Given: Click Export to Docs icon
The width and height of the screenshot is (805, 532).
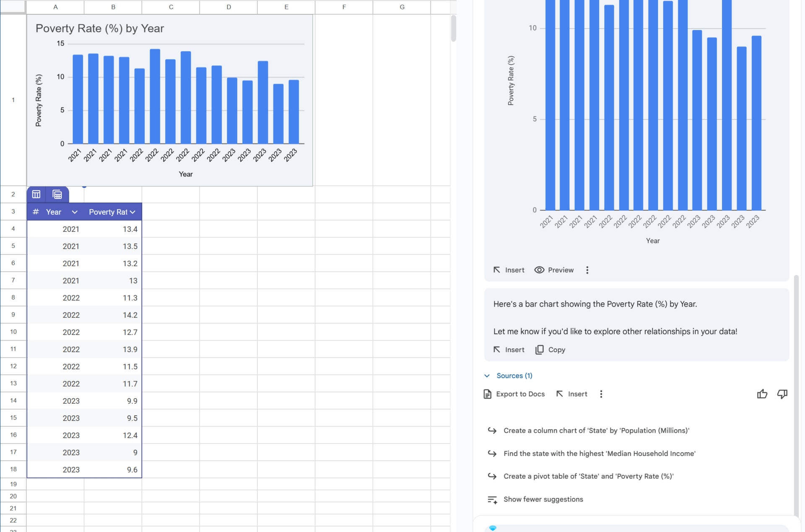Looking at the screenshot, I should pos(488,394).
